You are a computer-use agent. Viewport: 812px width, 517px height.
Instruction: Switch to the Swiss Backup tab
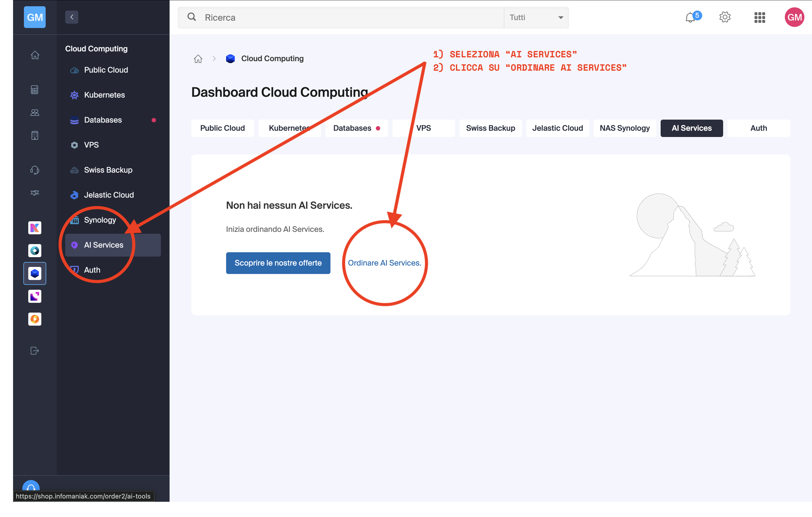[491, 128]
